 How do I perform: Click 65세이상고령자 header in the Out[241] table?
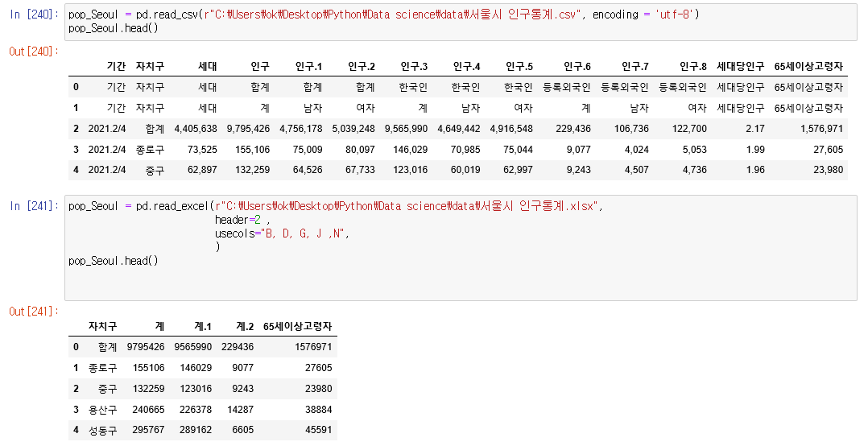297,327
